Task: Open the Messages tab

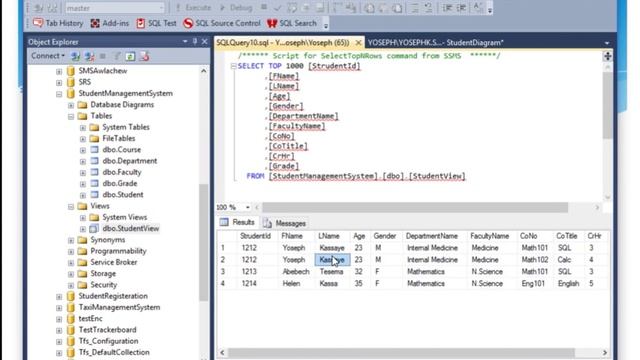Action: 284,223
